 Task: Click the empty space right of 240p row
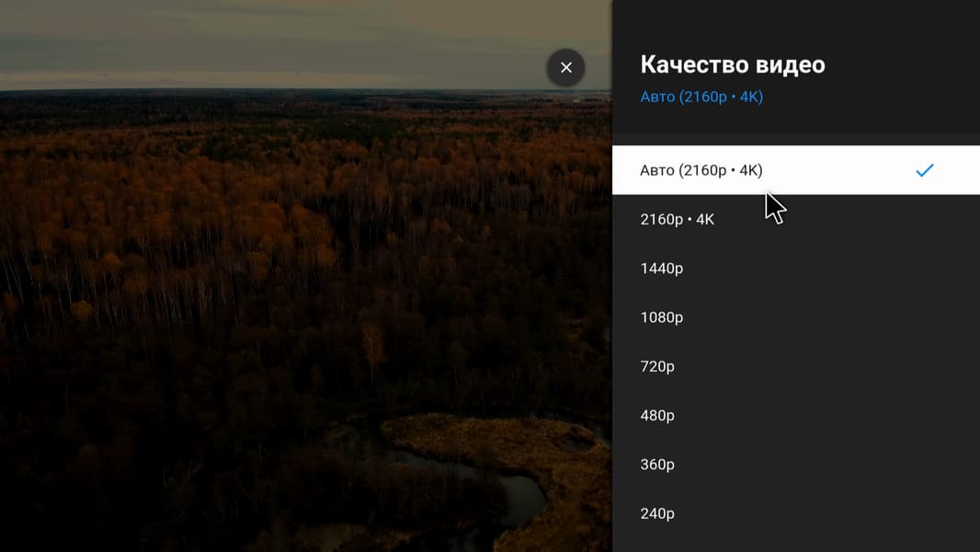click(846, 513)
